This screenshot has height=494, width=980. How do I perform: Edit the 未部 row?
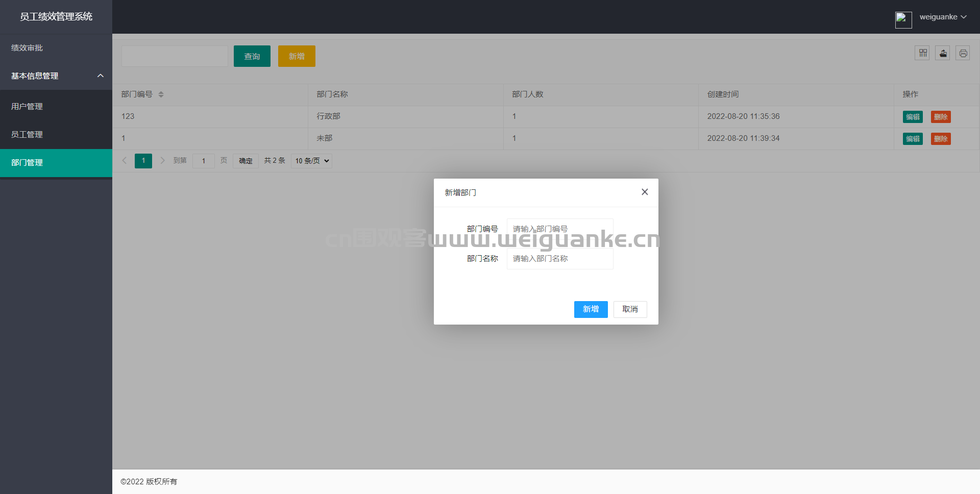(913, 139)
